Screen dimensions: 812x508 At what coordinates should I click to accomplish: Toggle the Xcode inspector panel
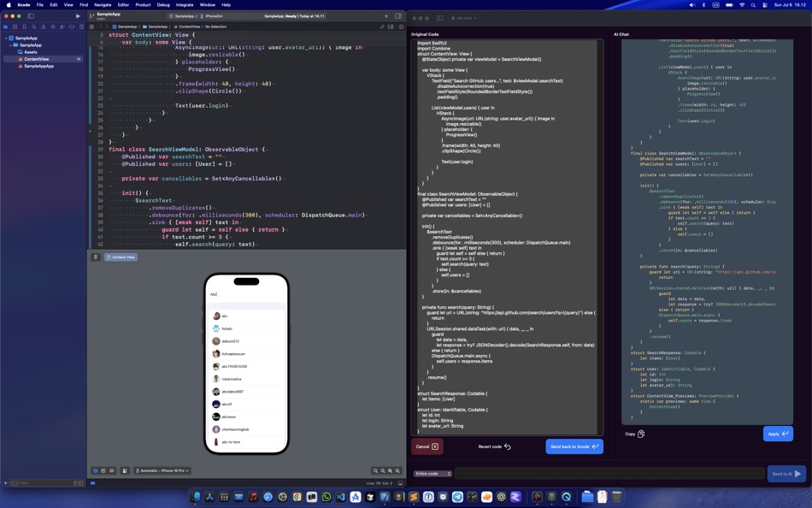coord(398,16)
